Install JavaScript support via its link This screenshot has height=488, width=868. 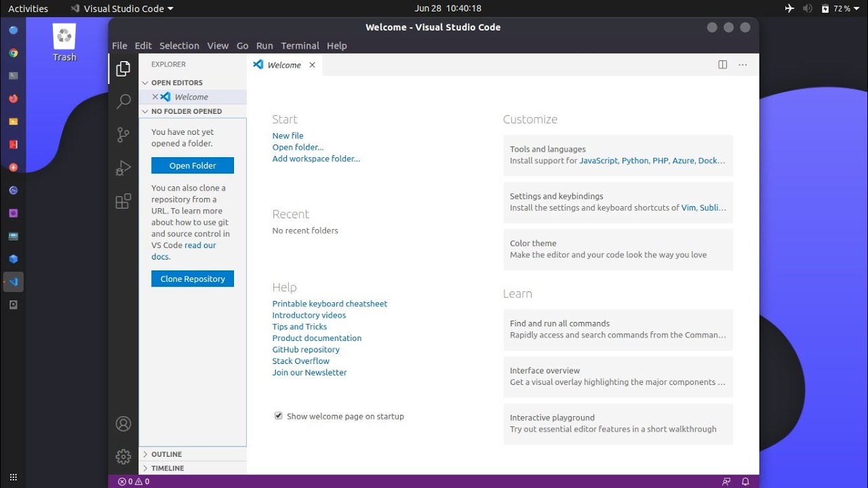click(x=598, y=161)
